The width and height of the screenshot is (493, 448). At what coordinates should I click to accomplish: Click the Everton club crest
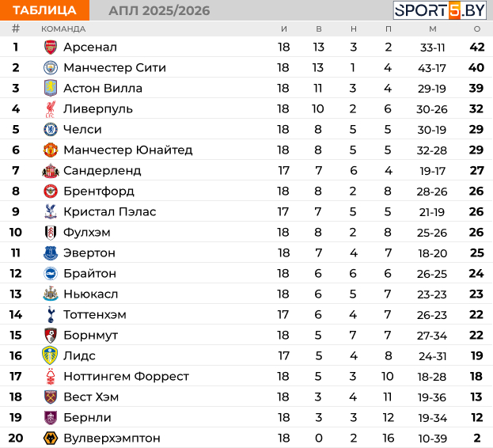[x=51, y=252]
